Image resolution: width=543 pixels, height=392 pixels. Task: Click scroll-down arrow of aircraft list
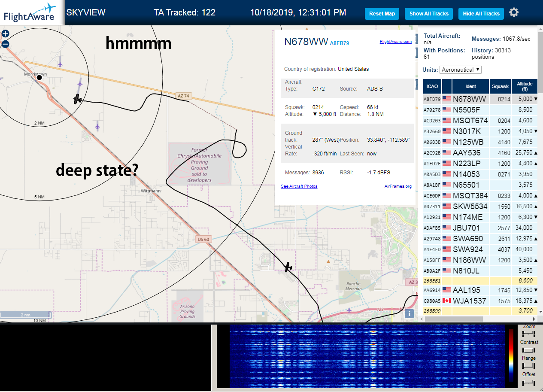(540, 312)
